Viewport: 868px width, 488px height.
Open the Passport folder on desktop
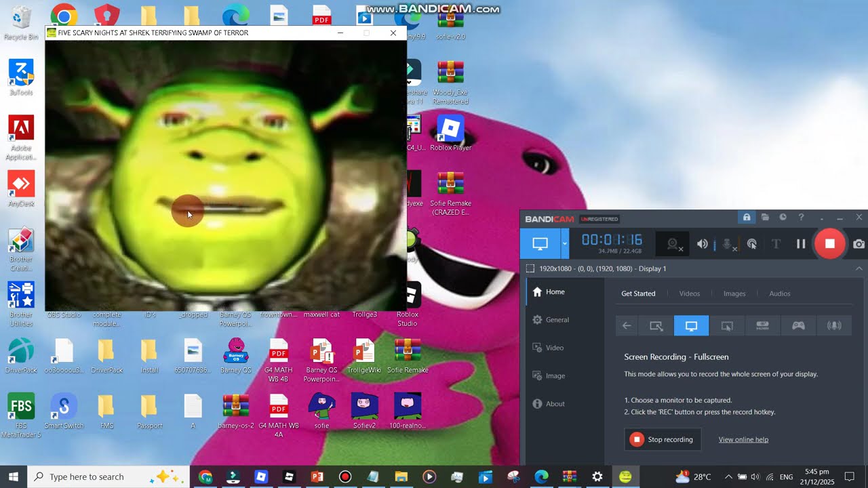point(149,411)
